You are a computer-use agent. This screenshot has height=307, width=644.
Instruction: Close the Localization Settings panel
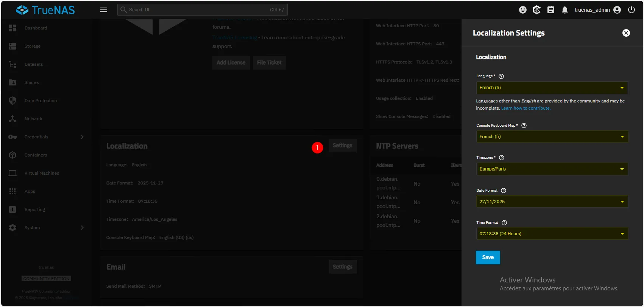(626, 33)
